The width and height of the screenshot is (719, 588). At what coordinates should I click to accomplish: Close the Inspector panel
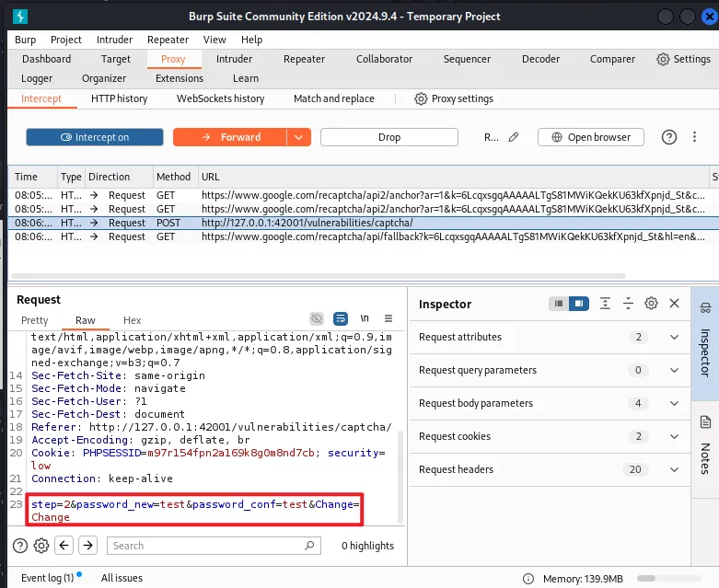click(674, 304)
